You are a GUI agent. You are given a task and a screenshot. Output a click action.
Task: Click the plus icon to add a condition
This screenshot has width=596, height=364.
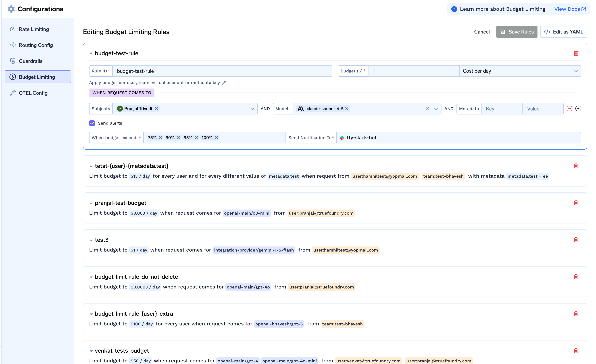coord(579,108)
